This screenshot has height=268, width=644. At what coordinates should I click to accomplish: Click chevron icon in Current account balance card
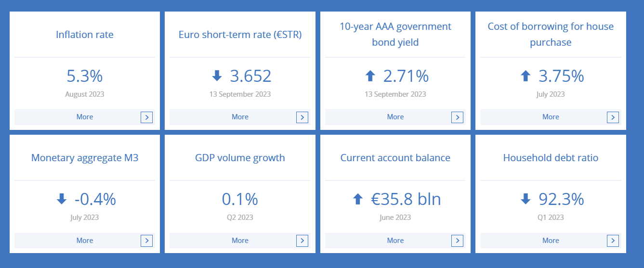click(x=457, y=241)
